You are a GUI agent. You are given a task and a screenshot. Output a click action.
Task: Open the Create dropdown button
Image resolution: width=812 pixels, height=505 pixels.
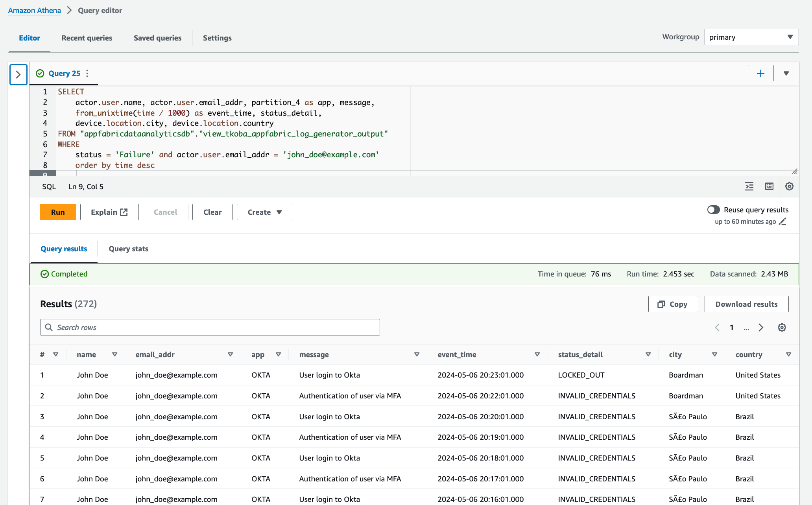pyautogui.click(x=264, y=212)
